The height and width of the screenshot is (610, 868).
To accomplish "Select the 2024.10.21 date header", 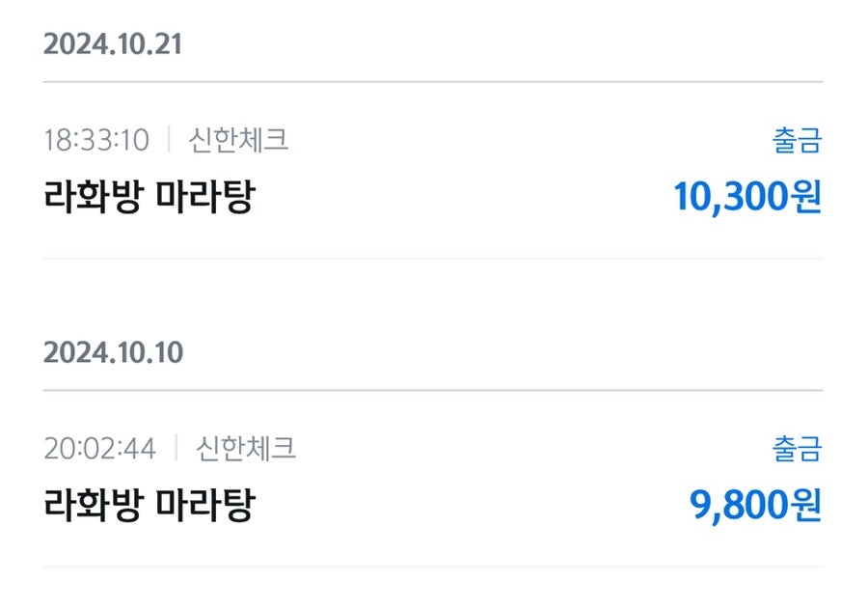I will point(113,44).
